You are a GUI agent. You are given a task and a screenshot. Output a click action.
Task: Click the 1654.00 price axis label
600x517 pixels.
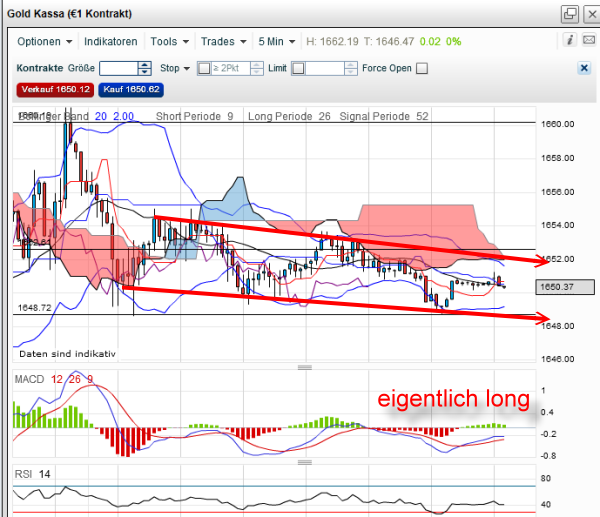[558, 225]
